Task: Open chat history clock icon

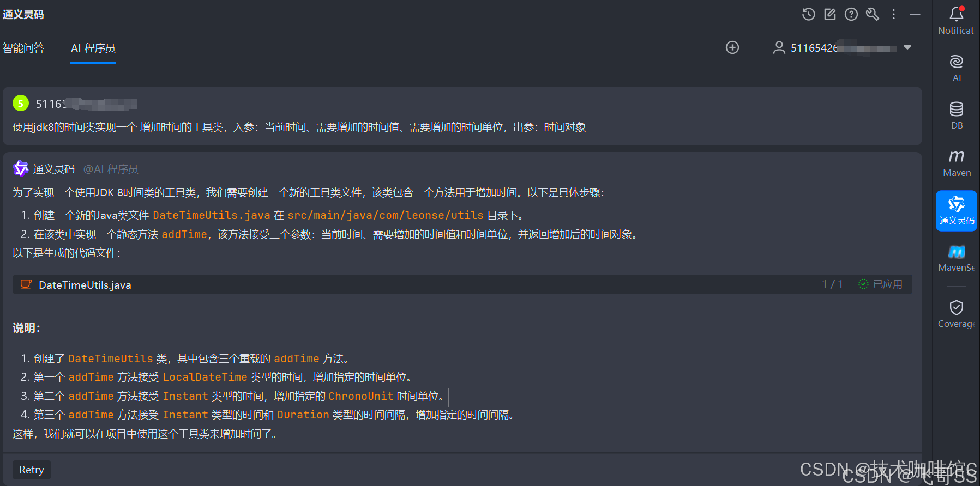Action: click(808, 14)
